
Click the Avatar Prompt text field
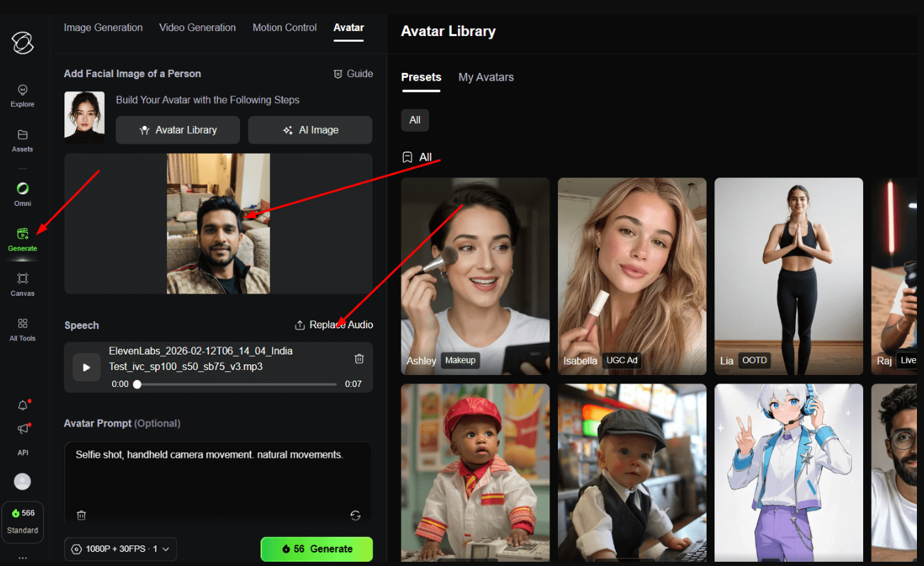tap(217, 474)
